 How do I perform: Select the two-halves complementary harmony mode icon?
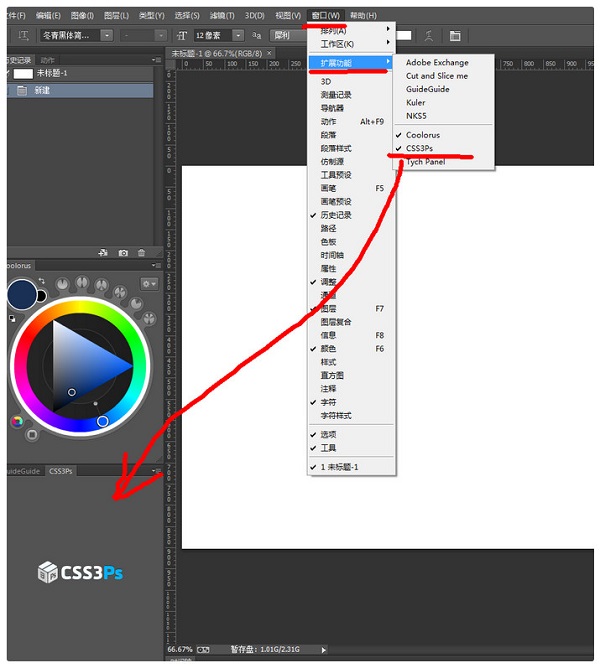click(82, 282)
